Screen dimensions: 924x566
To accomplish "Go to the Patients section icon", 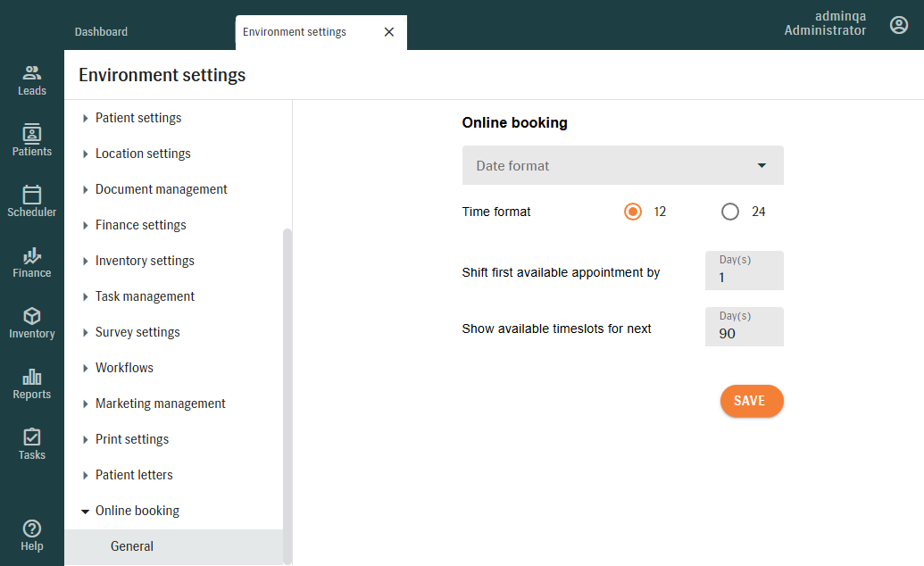I will (32, 134).
